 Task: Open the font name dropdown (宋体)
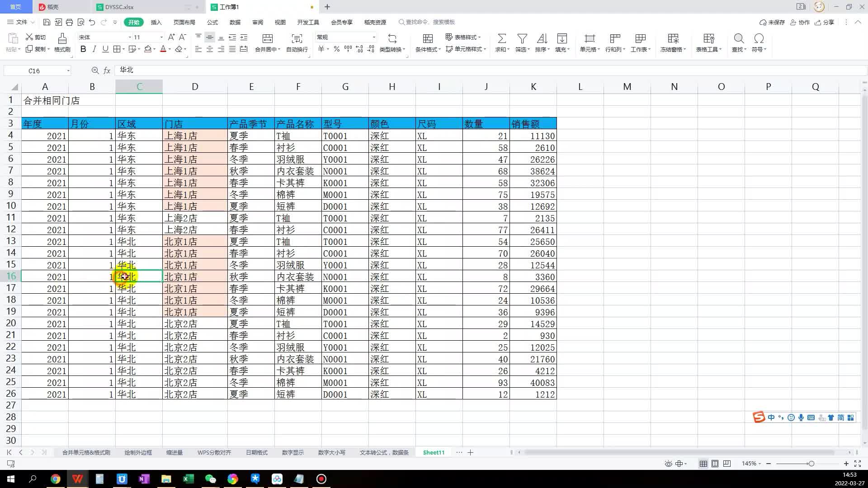tap(130, 37)
